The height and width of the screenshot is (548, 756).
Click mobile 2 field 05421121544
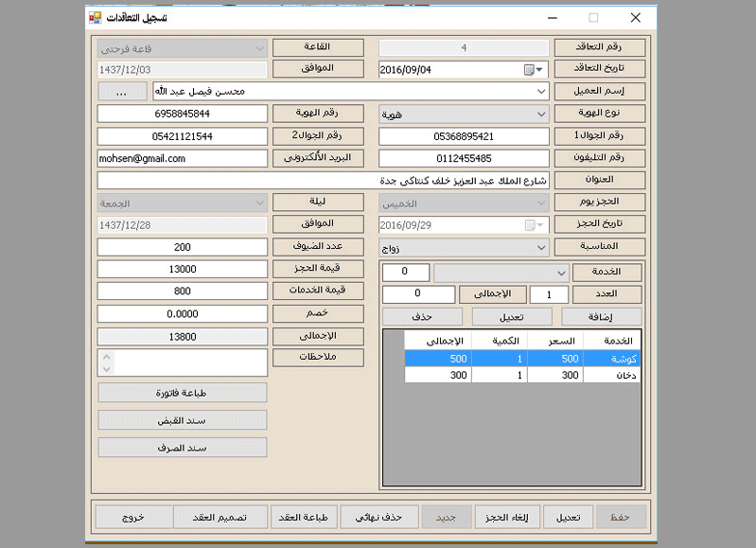183,136
